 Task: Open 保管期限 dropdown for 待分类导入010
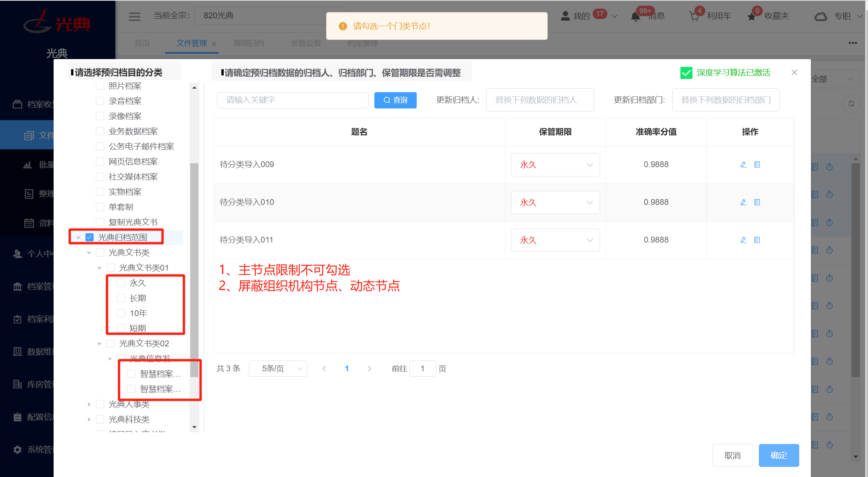(555, 203)
